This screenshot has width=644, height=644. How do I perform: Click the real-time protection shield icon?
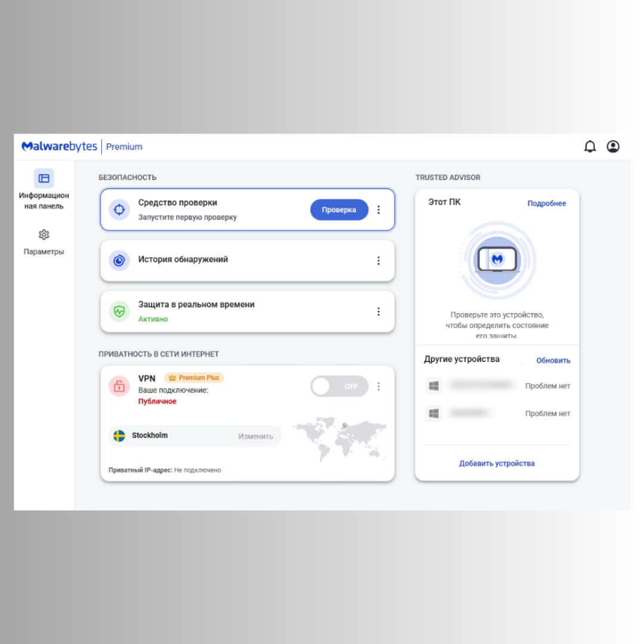pos(119,311)
